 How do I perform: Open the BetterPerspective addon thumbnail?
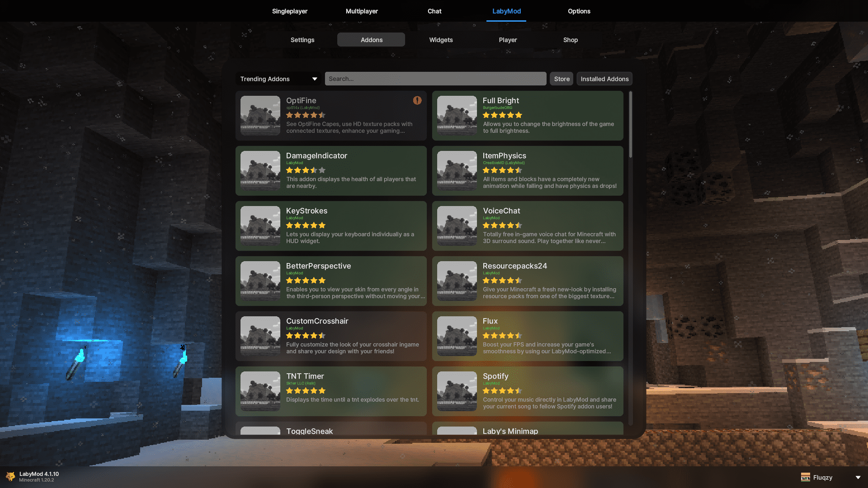[x=260, y=281]
